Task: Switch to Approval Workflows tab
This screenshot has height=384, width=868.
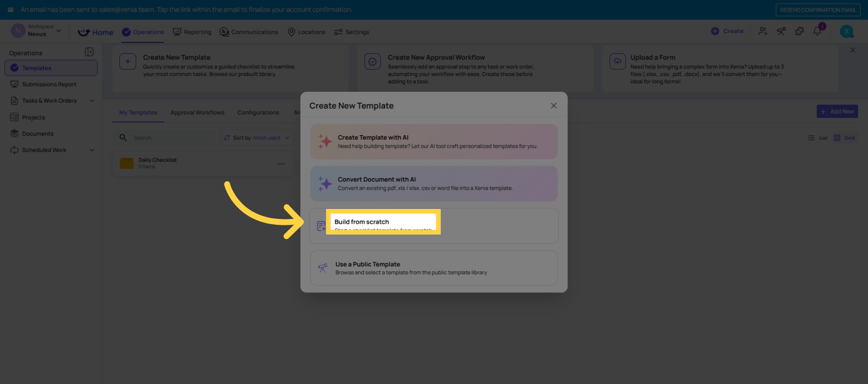Action: (x=197, y=113)
